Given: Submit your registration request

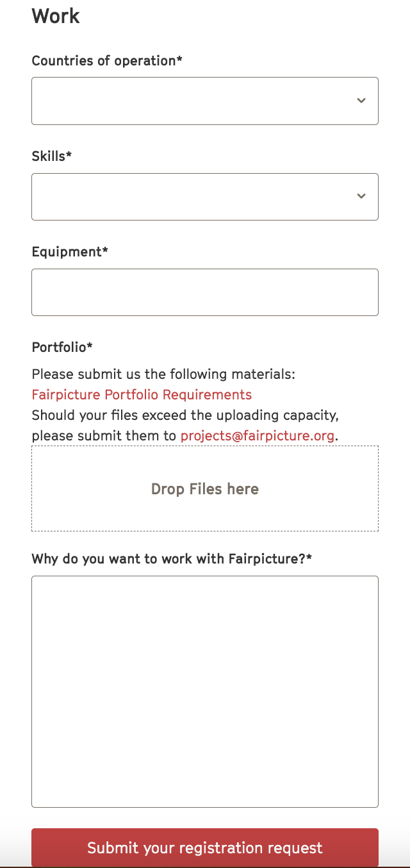Looking at the screenshot, I should pos(205,847).
